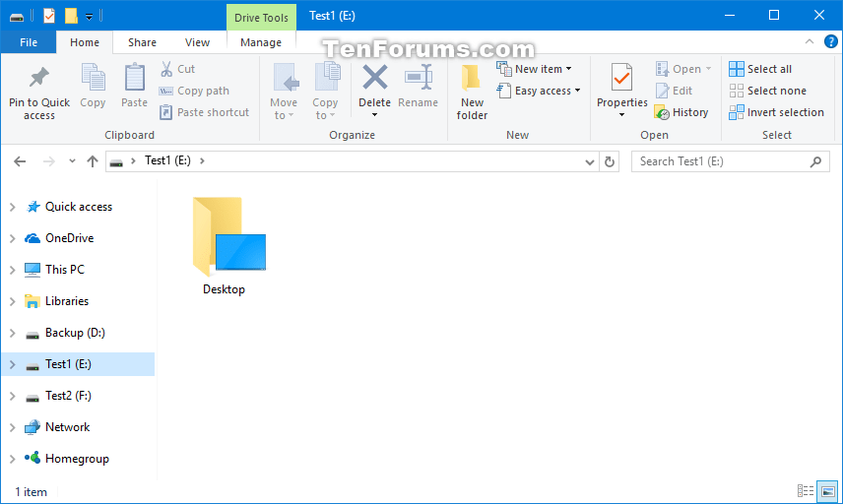
Task: Click Select all
Action: click(760, 69)
